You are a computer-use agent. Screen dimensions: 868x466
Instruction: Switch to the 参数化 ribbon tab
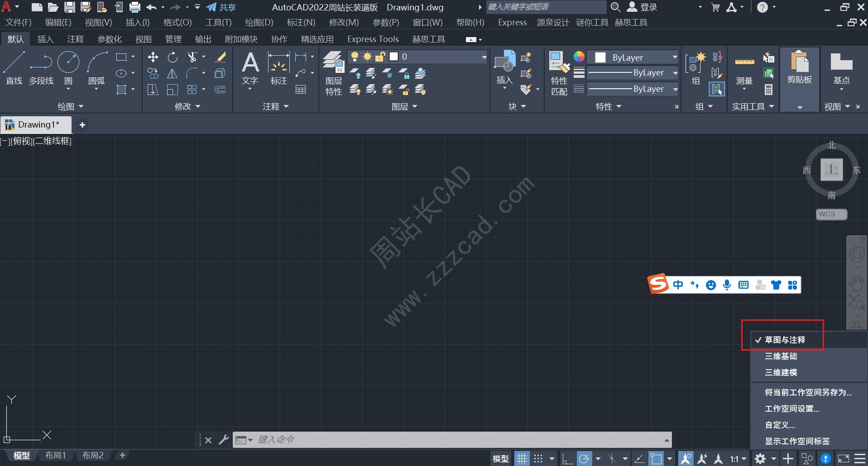110,39
